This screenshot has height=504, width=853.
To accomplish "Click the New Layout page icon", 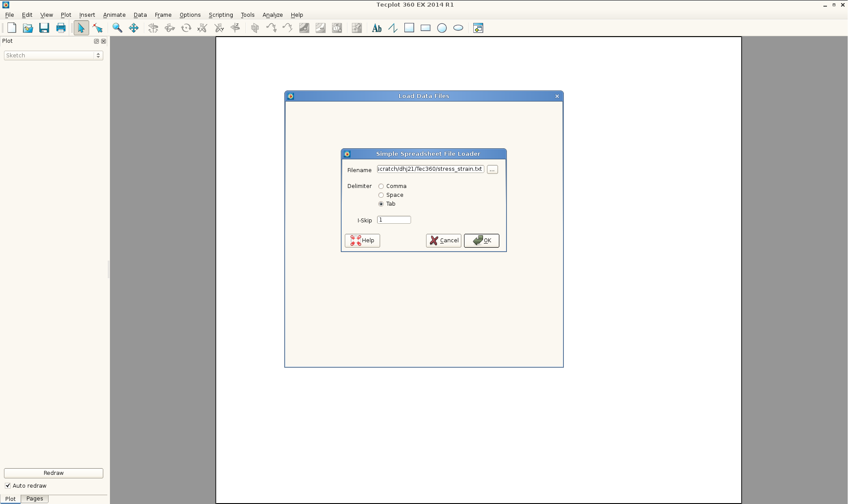I will pyautogui.click(x=12, y=28).
